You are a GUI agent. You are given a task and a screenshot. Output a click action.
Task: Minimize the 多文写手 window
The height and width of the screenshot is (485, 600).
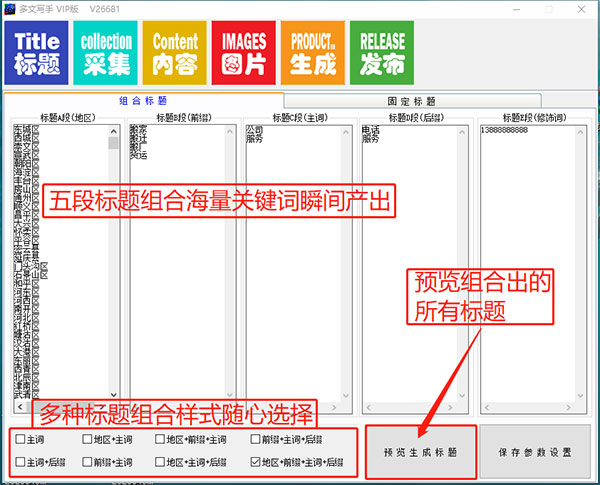[517, 9]
